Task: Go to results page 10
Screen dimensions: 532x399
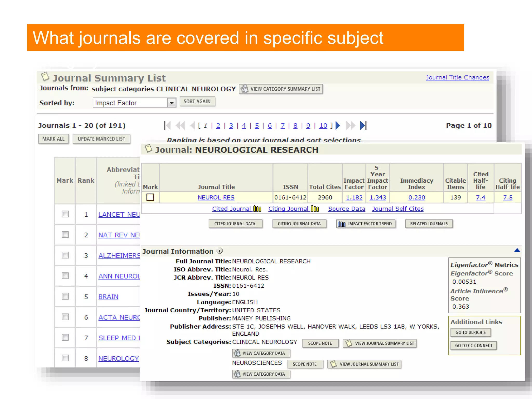Action: tap(323, 126)
